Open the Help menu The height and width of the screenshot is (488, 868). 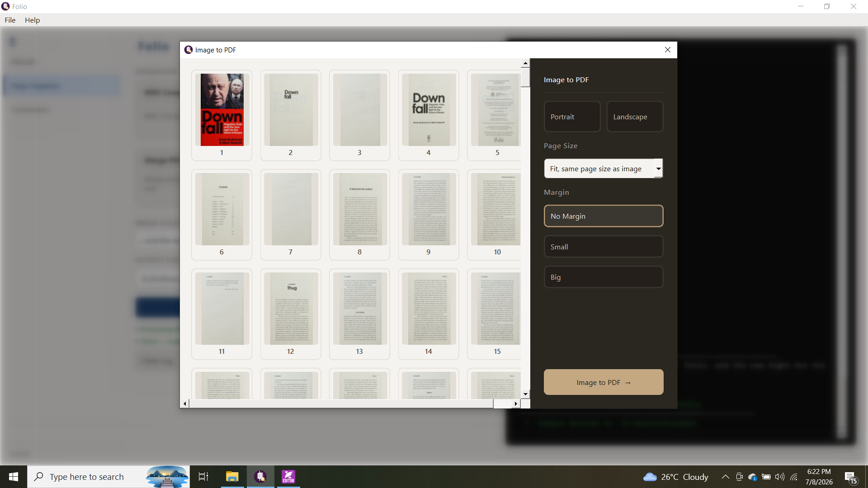32,20
